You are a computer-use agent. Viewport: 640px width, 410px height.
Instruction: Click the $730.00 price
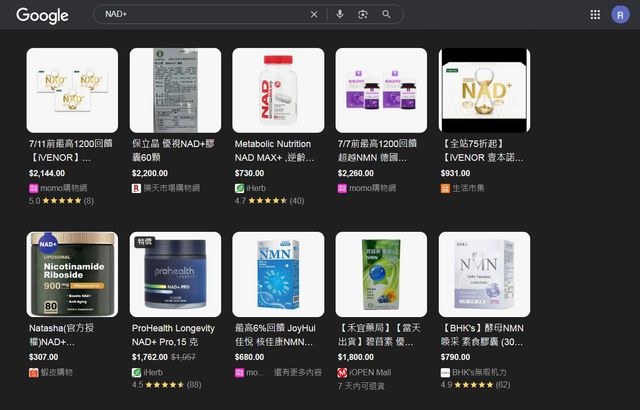(x=249, y=173)
